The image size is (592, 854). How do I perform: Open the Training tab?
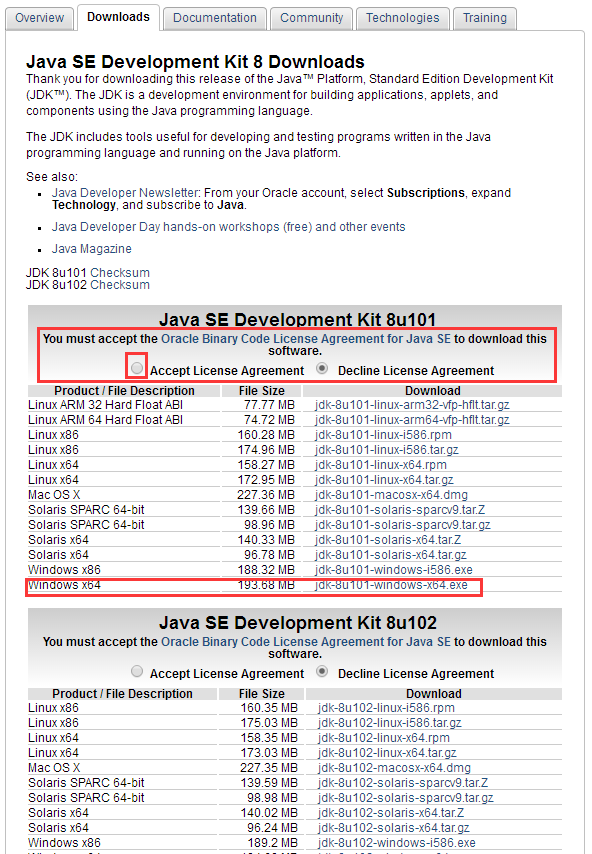point(485,18)
